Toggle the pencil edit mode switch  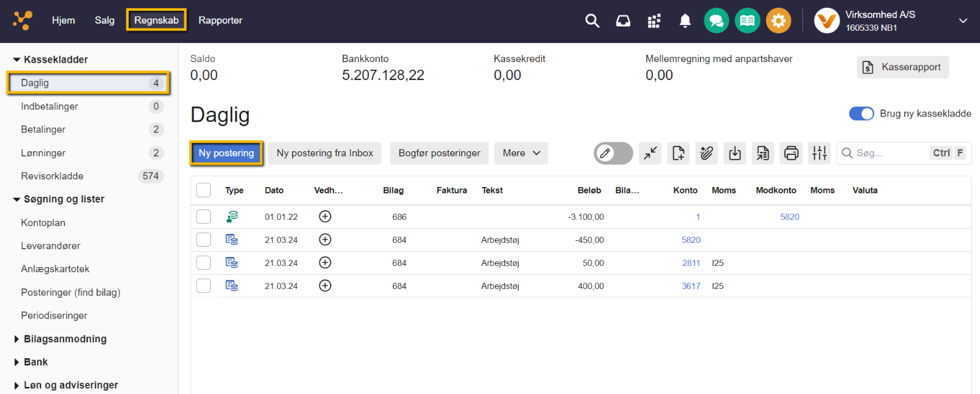[613, 153]
